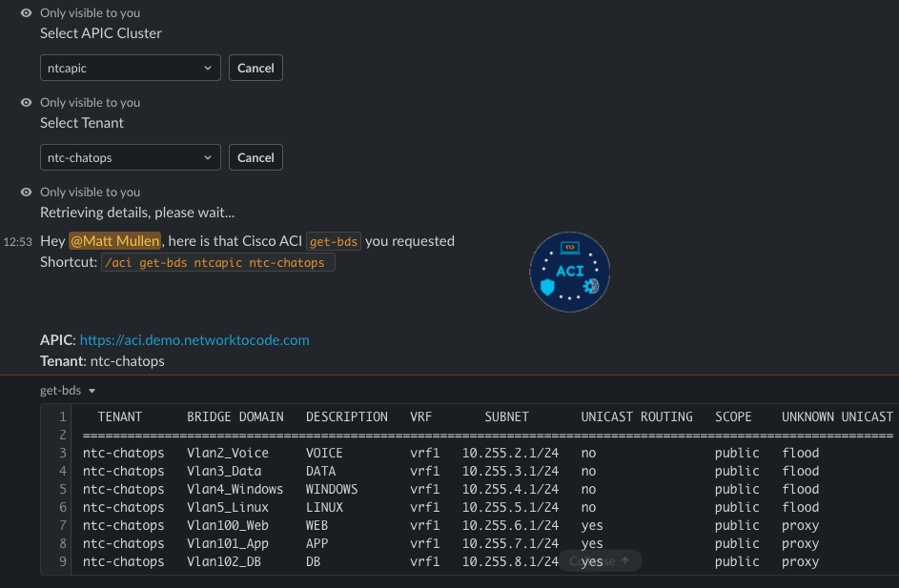Click subnet 10.255.4.1/24
This screenshot has height=588, width=899.
pyautogui.click(x=510, y=489)
